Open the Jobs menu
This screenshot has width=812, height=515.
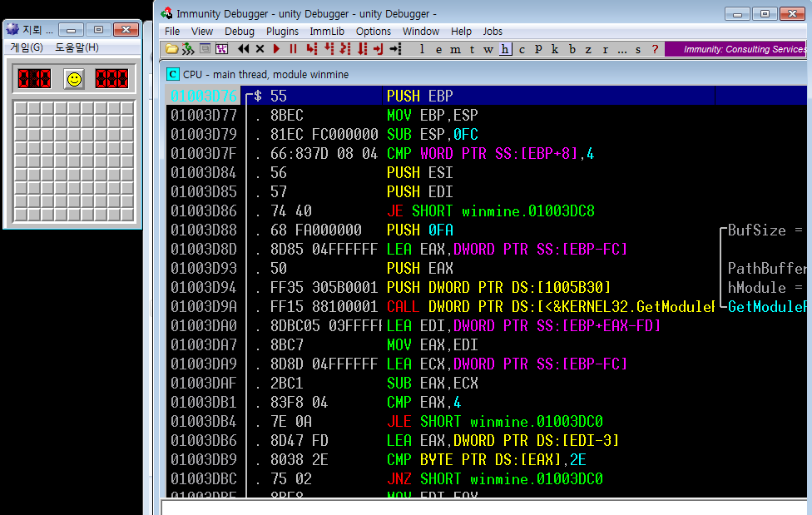click(493, 31)
